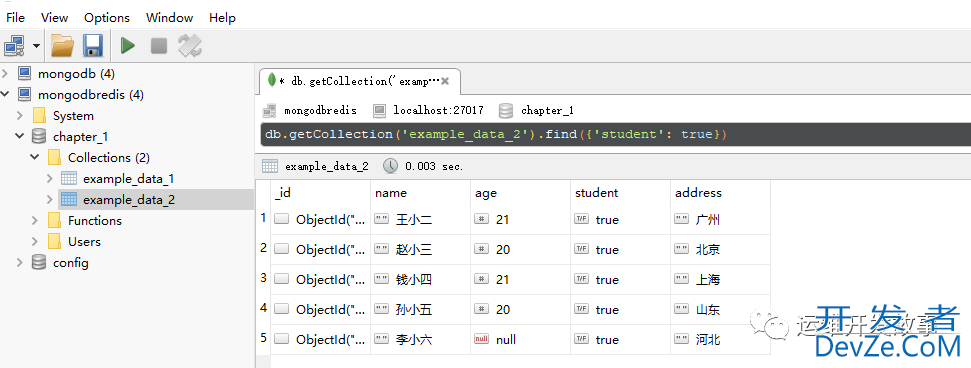Click the mongodbredis connection label above query
The height and width of the screenshot is (368, 971).
pyautogui.click(x=320, y=111)
